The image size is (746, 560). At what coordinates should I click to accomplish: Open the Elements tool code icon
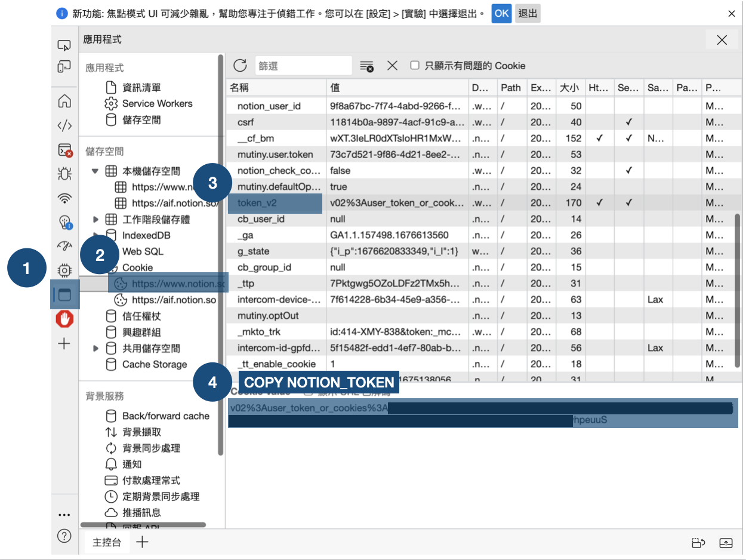click(x=64, y=125)
